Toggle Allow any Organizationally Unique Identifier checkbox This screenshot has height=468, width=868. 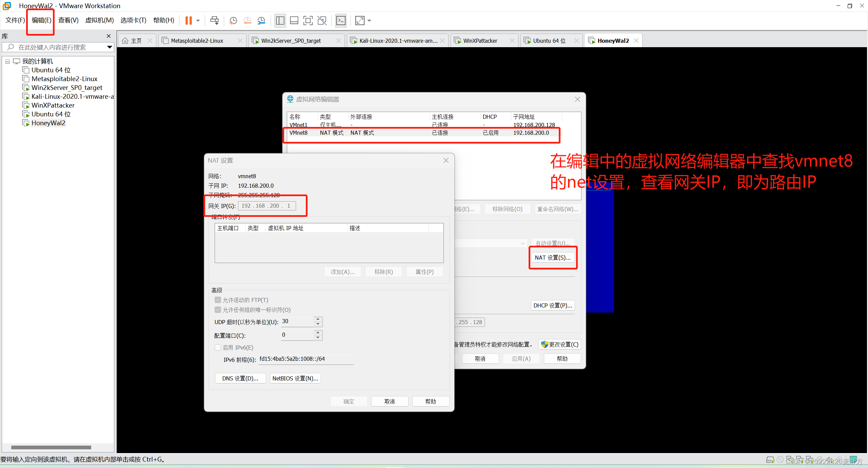coord(218,310)
